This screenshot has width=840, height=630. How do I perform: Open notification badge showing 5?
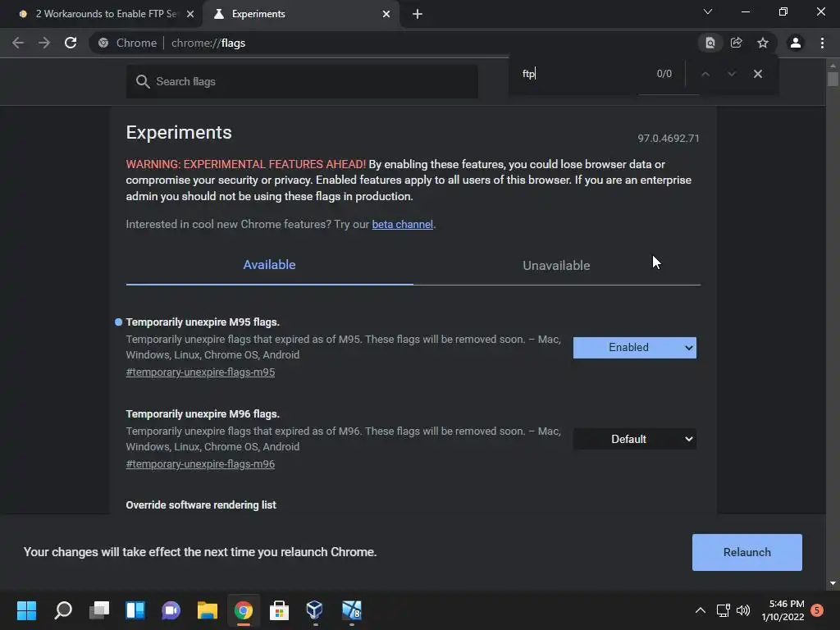click(x=817, y=609)
